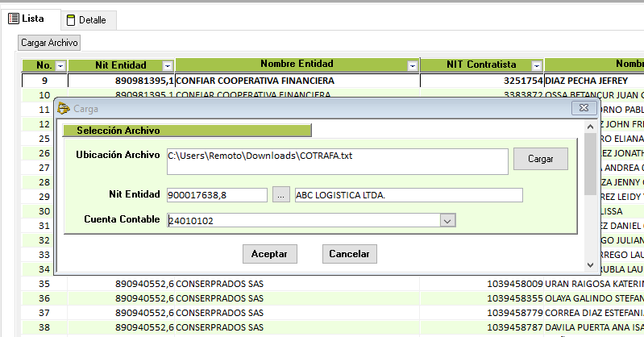The image size is (644, 337).
Task: Click the Nit Entidad field with 900017638,8
Action: tap(217, 195)
